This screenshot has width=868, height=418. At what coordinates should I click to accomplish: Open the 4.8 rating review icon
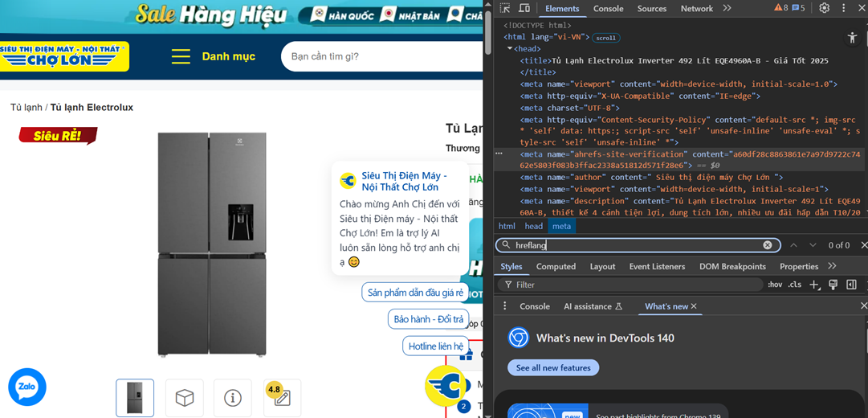[x=282, y=398]
